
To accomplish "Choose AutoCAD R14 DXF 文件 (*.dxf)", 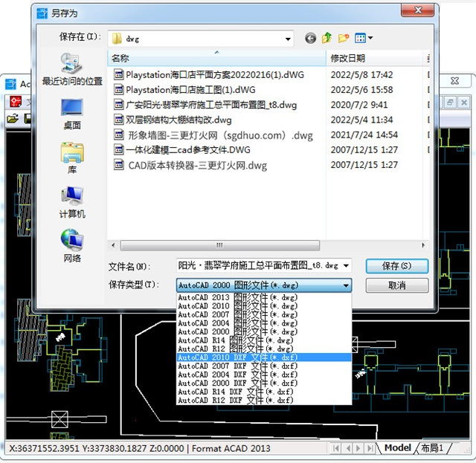I will pyautogui.click(x=264, y=392).
